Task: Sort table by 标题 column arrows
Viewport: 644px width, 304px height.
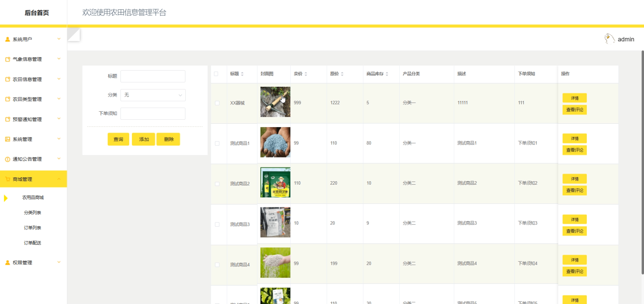Action: point(242,74)
